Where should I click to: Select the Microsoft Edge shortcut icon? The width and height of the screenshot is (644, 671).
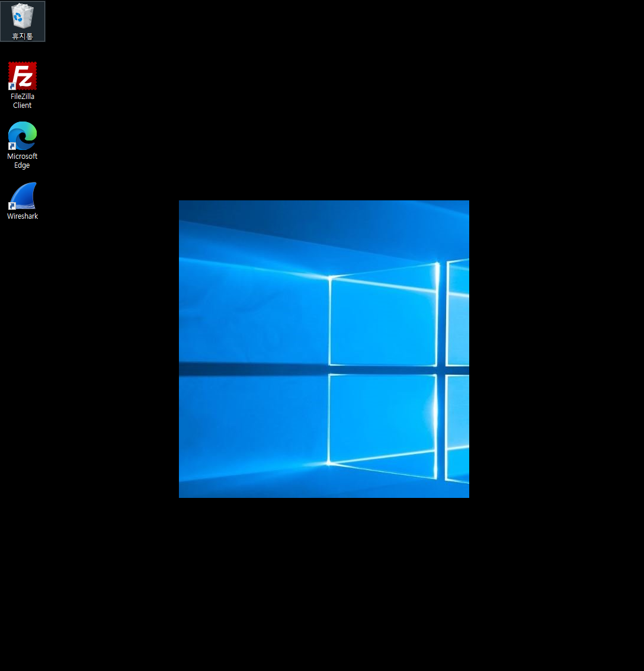coord(23,136)
